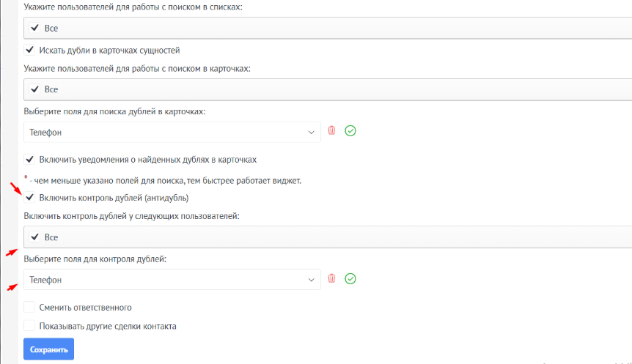Click chevron arrow of card search fields dropdown
The width and height of the screenshot is (632, 364).
click(311, 133)
